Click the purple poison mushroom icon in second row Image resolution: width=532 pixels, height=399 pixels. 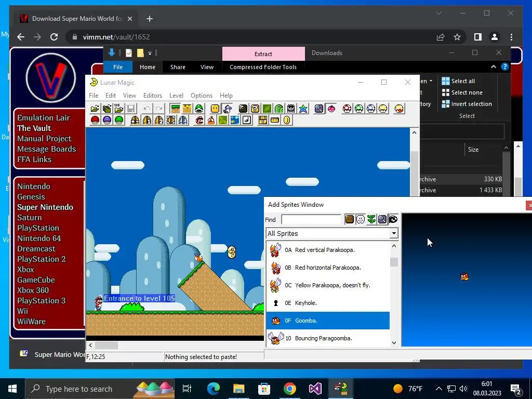tap(107, 120)
